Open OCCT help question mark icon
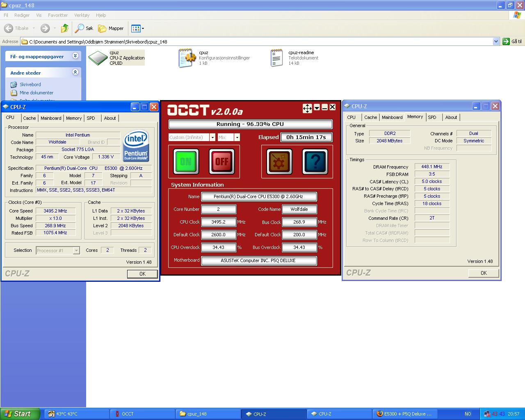 (315, 161)
